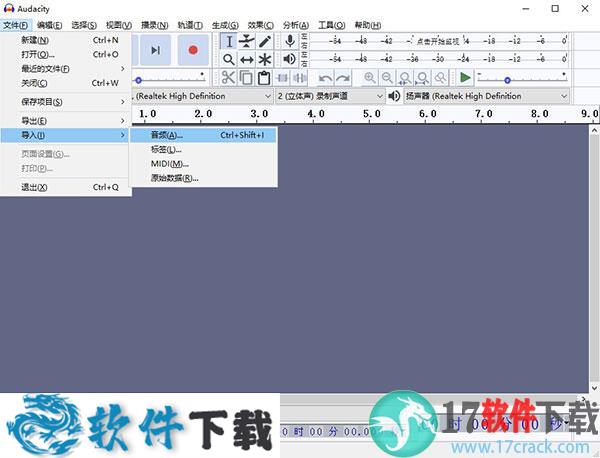Viewport: 600px width, 458px height.
Task: Select the Time Shift tool
Action: pyautogui.click(x=247, y=59)
